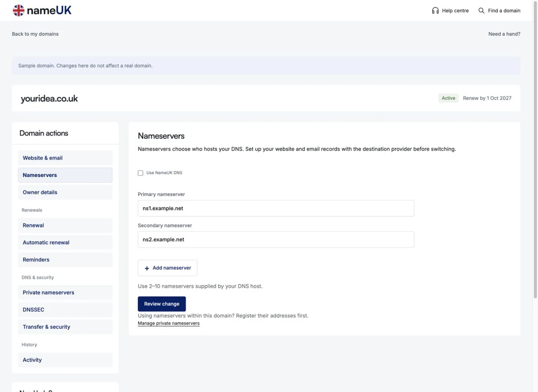Click the Sample domain notice banner text
Screen dimensions: 538x392
click(86, 66)
